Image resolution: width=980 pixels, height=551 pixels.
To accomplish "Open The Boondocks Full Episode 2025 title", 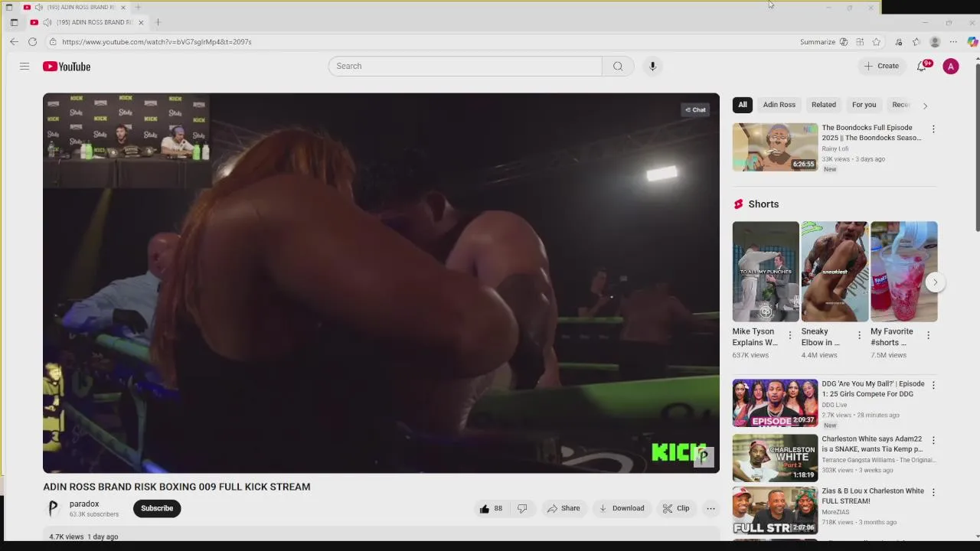I will [x=871, y=133].
